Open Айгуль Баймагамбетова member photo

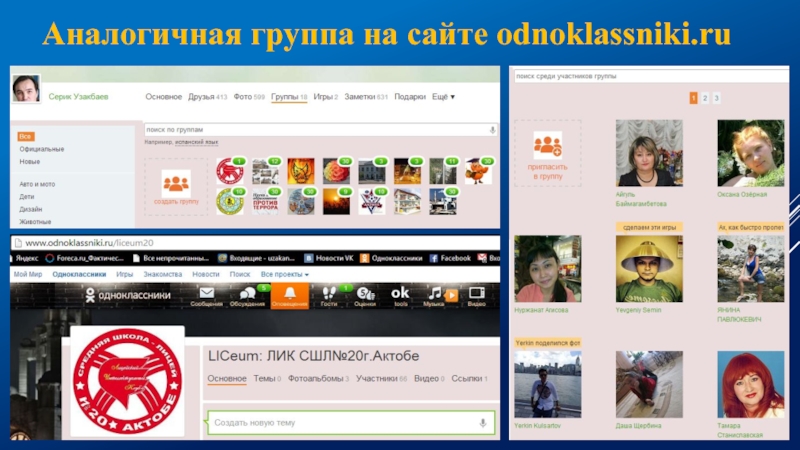(649, 153)
